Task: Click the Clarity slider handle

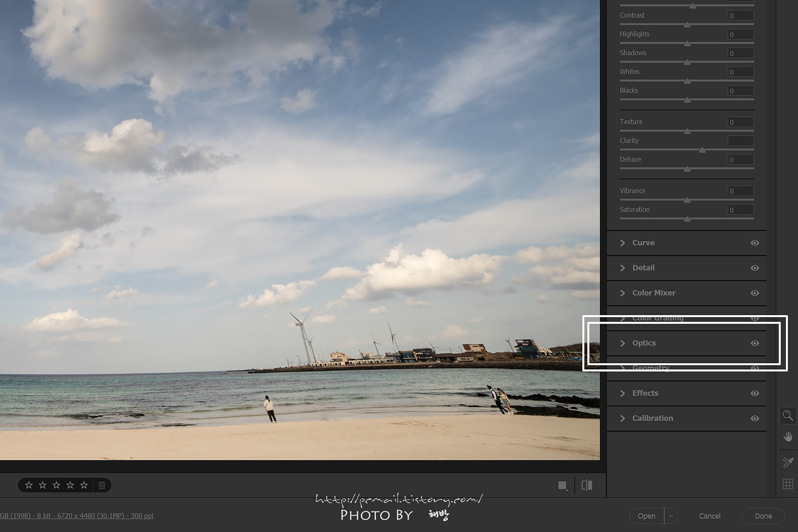Action: [x=702, y=150]
